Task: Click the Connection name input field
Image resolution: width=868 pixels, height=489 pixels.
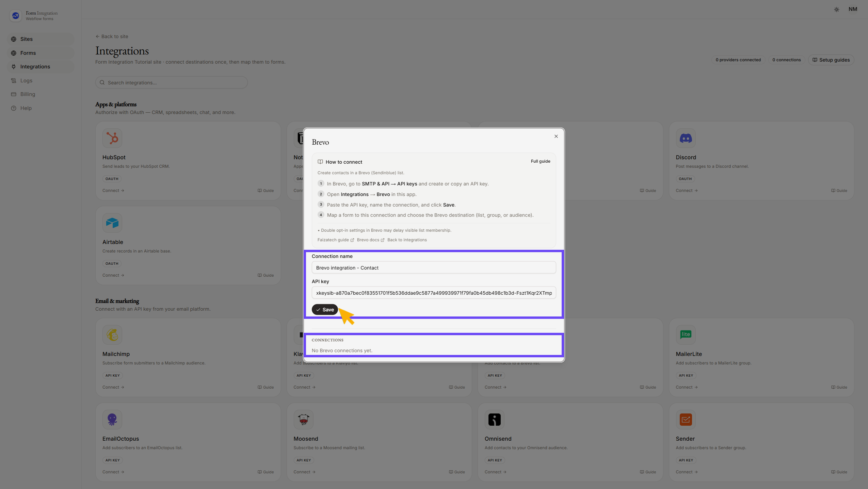Action: pos(434,268)
